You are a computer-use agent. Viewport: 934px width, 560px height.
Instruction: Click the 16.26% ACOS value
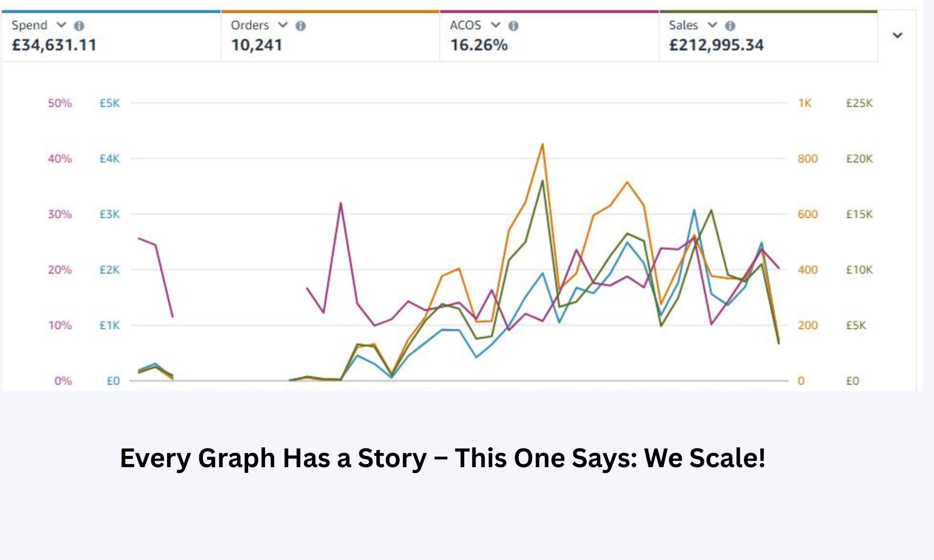tap(479, 45)
